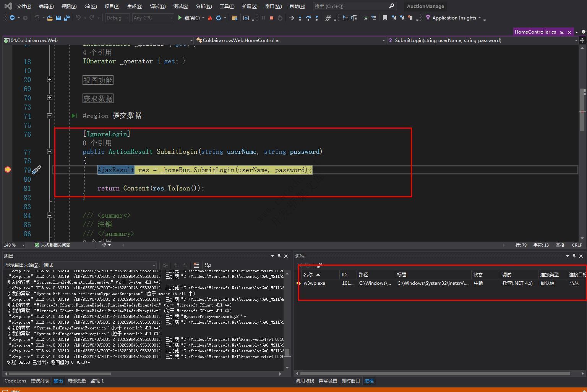Toggle the breakpoint on line 79
The height and width of the screenshot is (392, 587).
8,170
